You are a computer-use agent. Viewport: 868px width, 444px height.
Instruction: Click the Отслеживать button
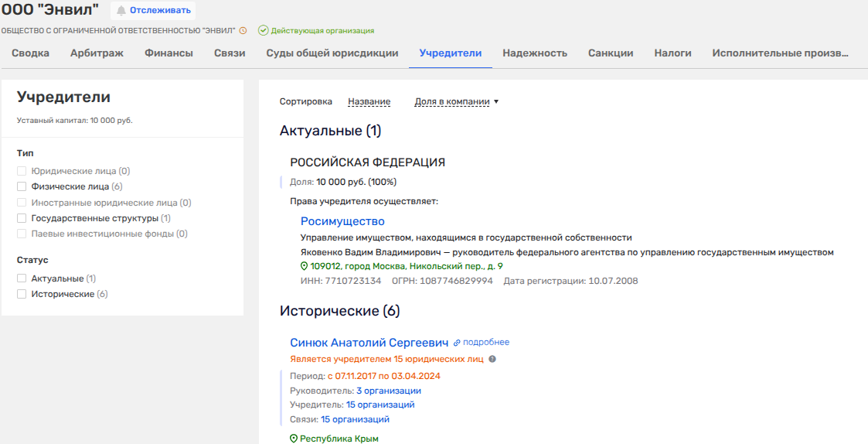[x=160, y=11]
